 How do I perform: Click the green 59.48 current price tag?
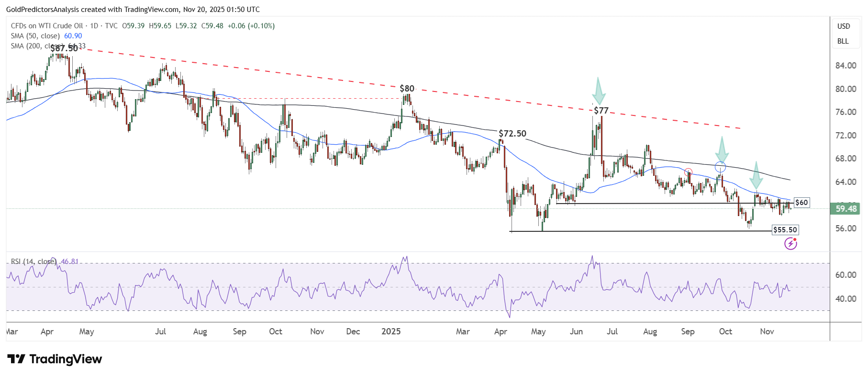846,209
